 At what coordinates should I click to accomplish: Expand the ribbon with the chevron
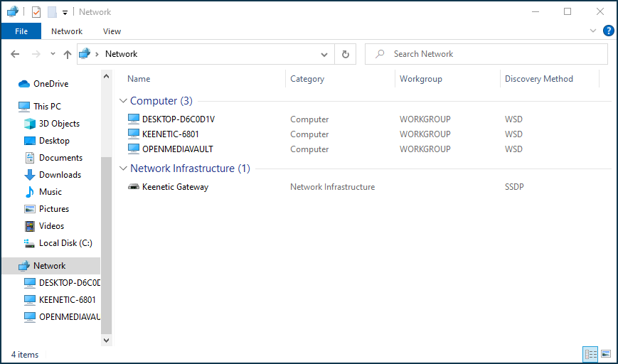point(593,31)
